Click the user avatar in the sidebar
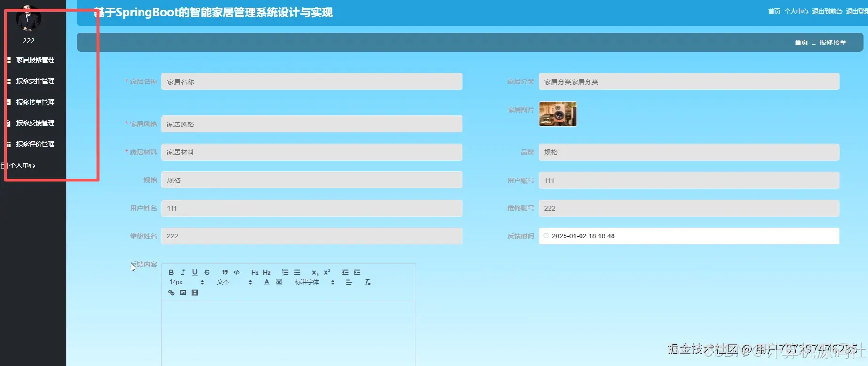The width and height of the screenshot is (868, 366). click(29, 19)
